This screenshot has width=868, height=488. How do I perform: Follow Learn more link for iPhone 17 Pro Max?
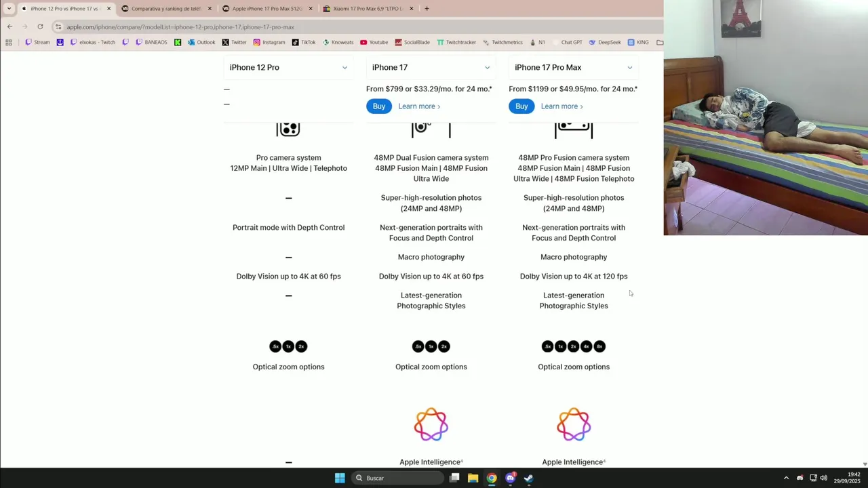(561, 106)
